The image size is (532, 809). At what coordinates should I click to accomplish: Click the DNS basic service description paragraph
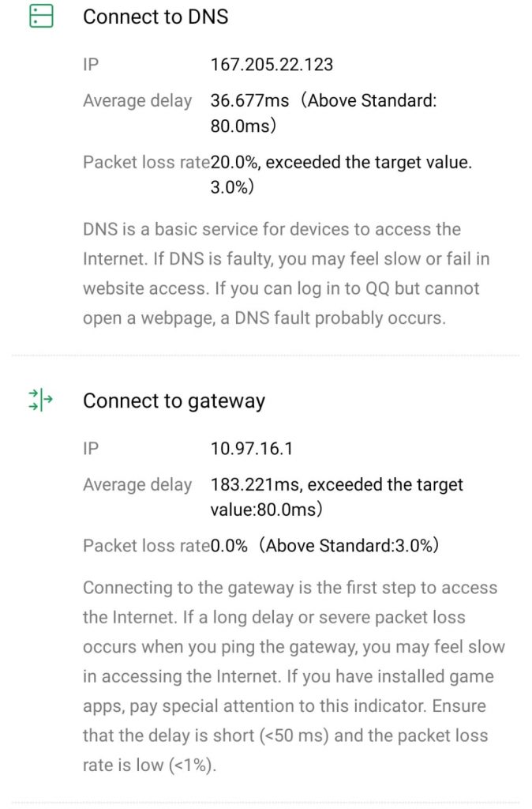(283, 273)
